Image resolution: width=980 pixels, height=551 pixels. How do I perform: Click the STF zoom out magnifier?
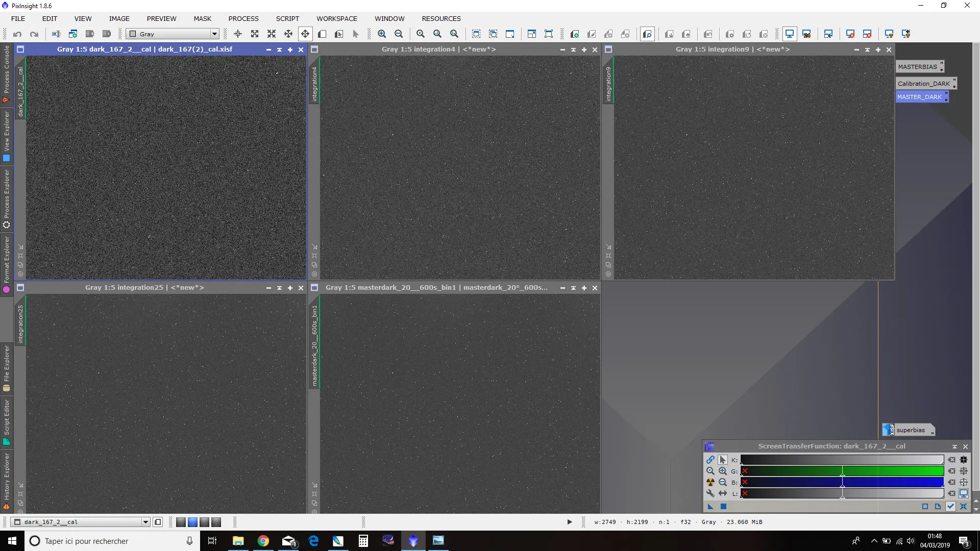tap(723, 482)
